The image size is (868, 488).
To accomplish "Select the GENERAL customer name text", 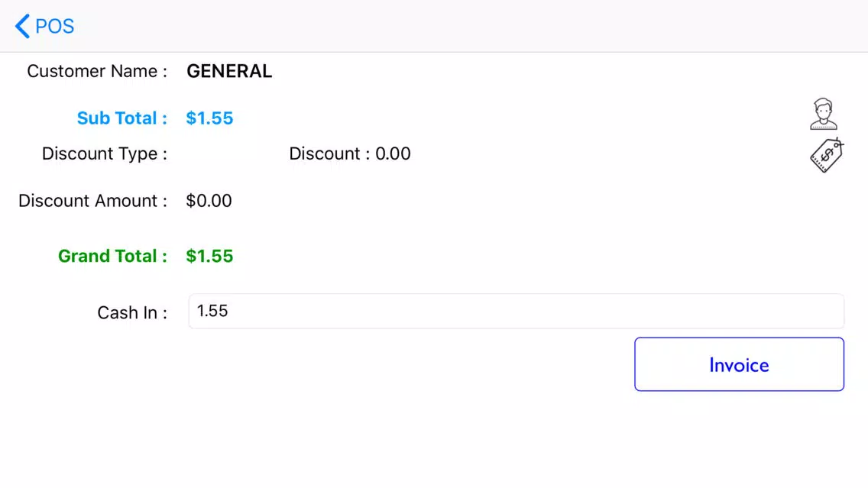I will 229,71.
